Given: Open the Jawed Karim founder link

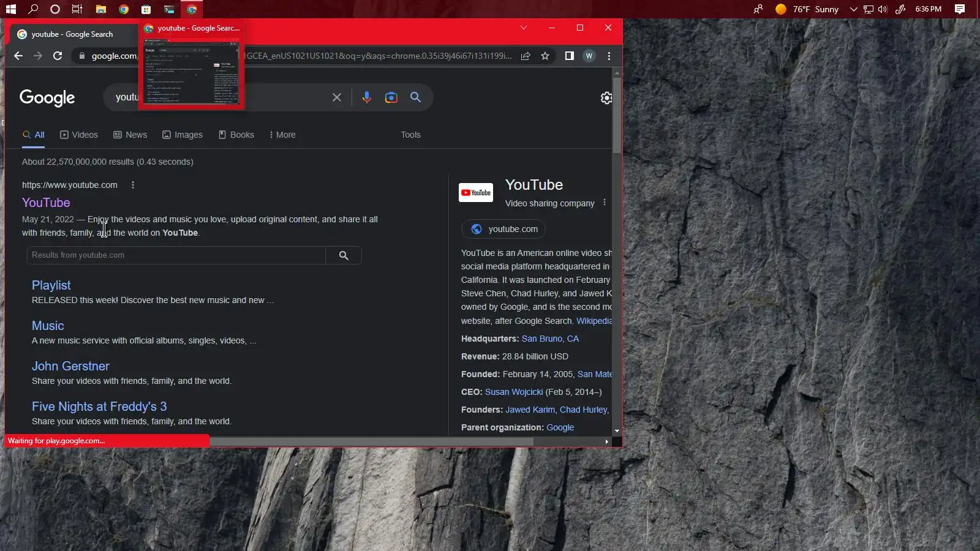Looking at the screenshot, I should tap(530, 410).
